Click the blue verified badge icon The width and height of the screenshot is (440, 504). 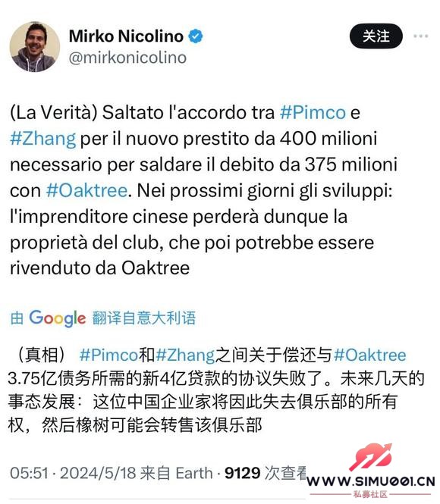(x=195, y=36)
